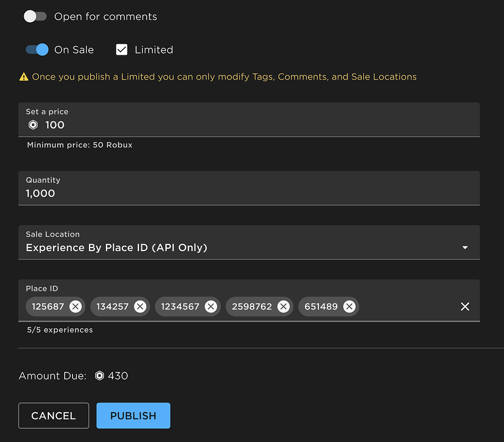The image size is (504, 442).
Task: Click the Cancel button
Action: (x=54, y=415)
